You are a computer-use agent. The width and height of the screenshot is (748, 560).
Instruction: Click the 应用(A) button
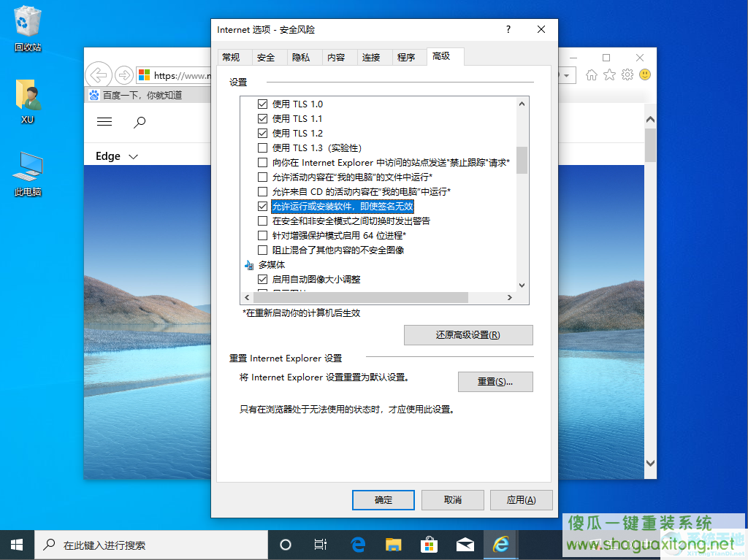521,500
